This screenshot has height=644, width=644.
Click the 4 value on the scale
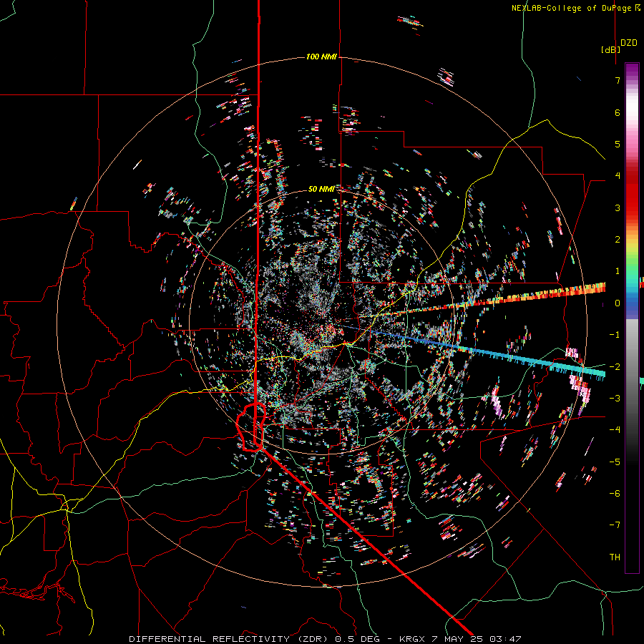pyautogui.click(x=618, y=176)
